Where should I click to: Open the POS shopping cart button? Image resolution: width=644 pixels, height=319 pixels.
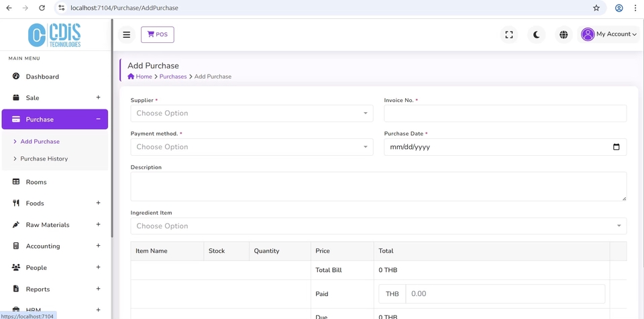158,34
